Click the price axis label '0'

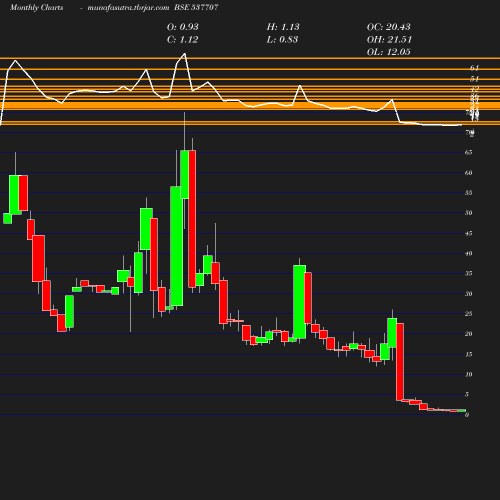click(467, 415)
